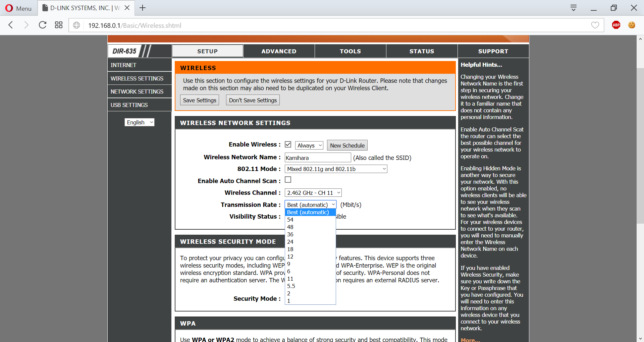Close the D-LINK SYSTEMS tab
This screenshot has height=342, width=644.
point(127,8)
